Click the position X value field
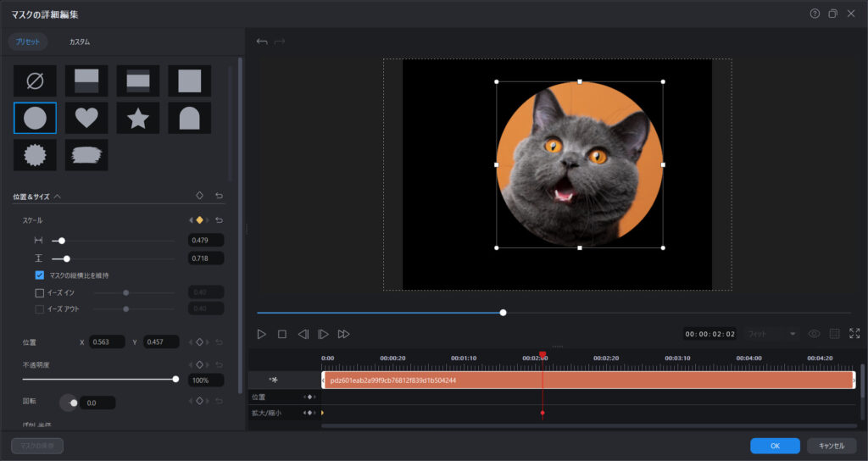Viewport: 868px width, 461px height. click(108, 342)
